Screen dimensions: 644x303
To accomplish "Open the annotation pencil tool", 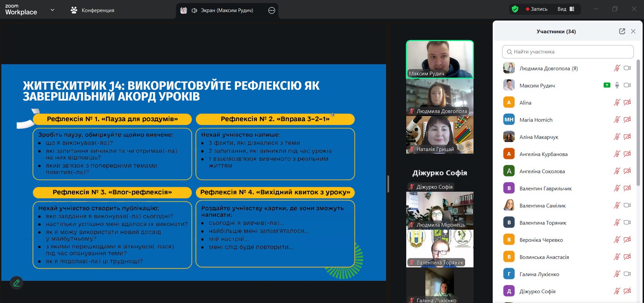I will [x=16, y=283].
